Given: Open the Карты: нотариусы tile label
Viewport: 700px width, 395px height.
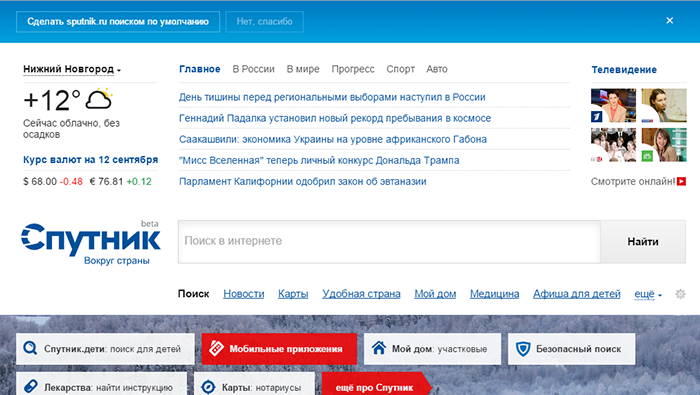Looking at the screenshot, I should pos(261,387).
